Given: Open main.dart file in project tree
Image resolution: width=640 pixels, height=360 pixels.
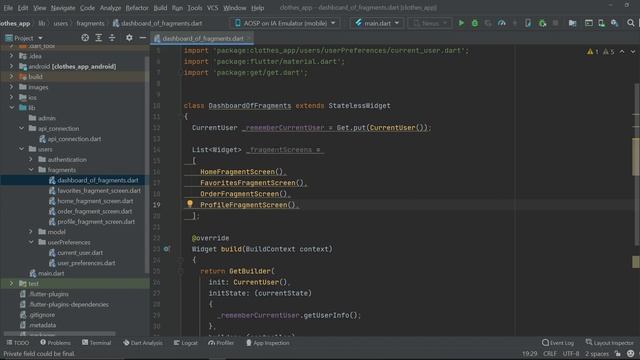Looking at the screenshot, I should (x=51, y=273).
